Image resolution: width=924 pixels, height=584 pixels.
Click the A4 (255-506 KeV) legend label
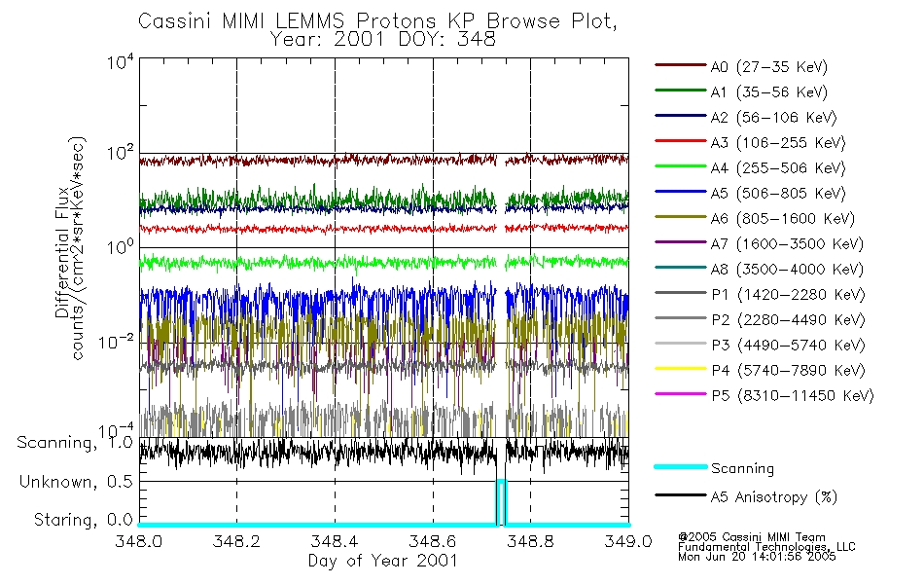[x=778, y=168]
